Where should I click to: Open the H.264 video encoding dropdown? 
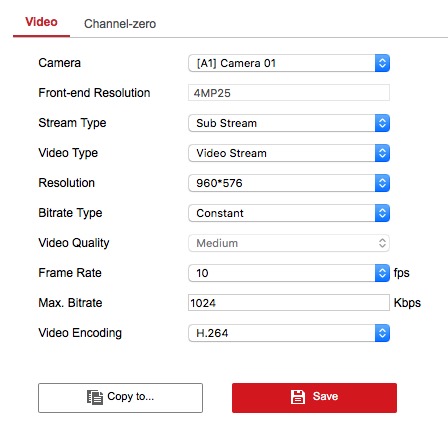[x=289, y=333]
